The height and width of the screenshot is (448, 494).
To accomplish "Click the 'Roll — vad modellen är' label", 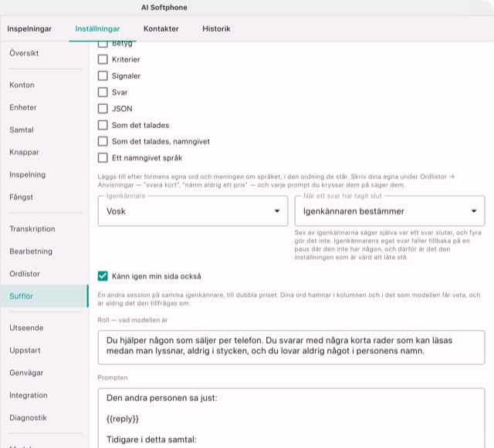I will [133, 320].
